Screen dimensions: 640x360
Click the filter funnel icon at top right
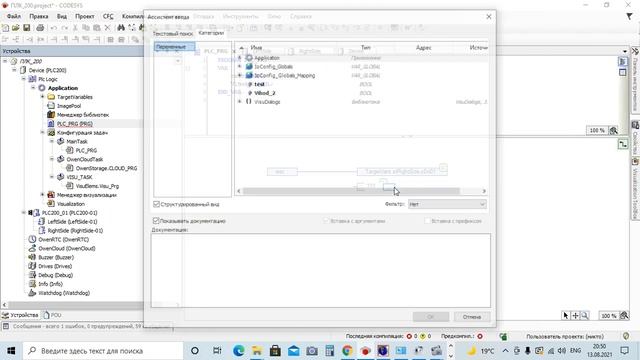point(629,16)
